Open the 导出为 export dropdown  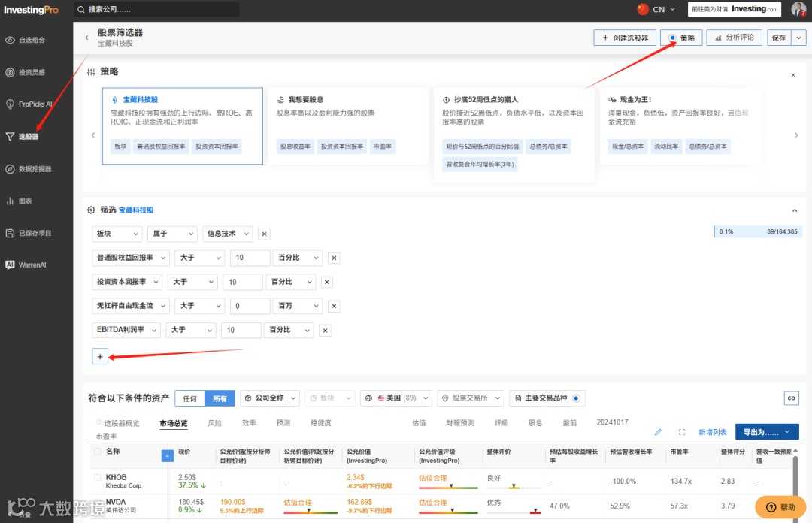tap(767, 432)
